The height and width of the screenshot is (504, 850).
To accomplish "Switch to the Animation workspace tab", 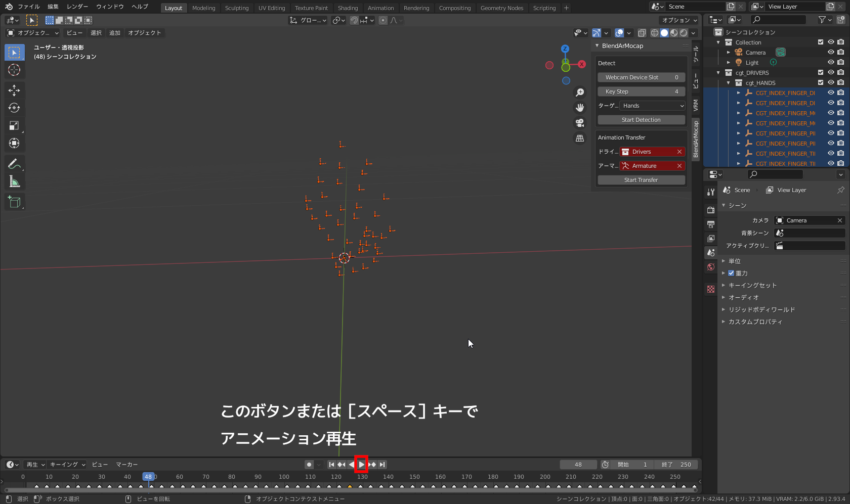I will click(380, 8).
